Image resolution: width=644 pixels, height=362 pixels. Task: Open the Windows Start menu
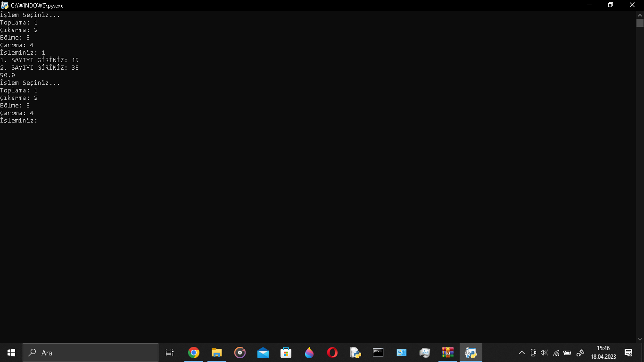point(11,353)
